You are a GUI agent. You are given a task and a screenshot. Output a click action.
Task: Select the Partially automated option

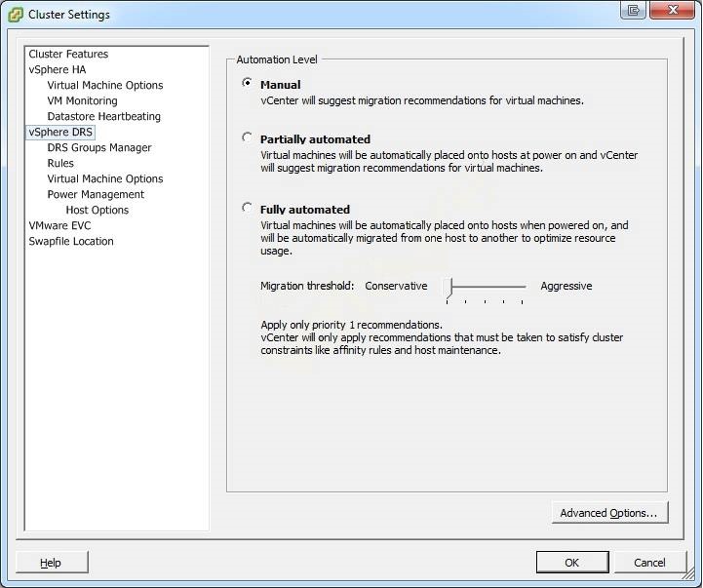coord(247,137)
